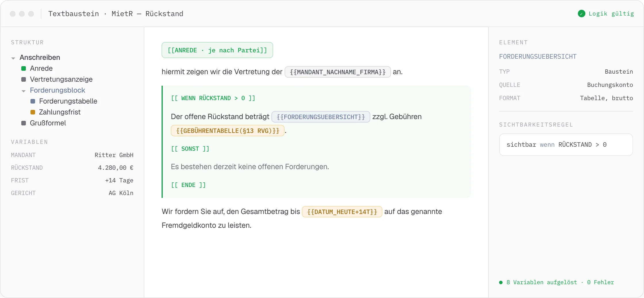Select the FORDERUNGSUEBERSICHT variable chip
This screenshot has width=644, height=298.
(321, 117)
